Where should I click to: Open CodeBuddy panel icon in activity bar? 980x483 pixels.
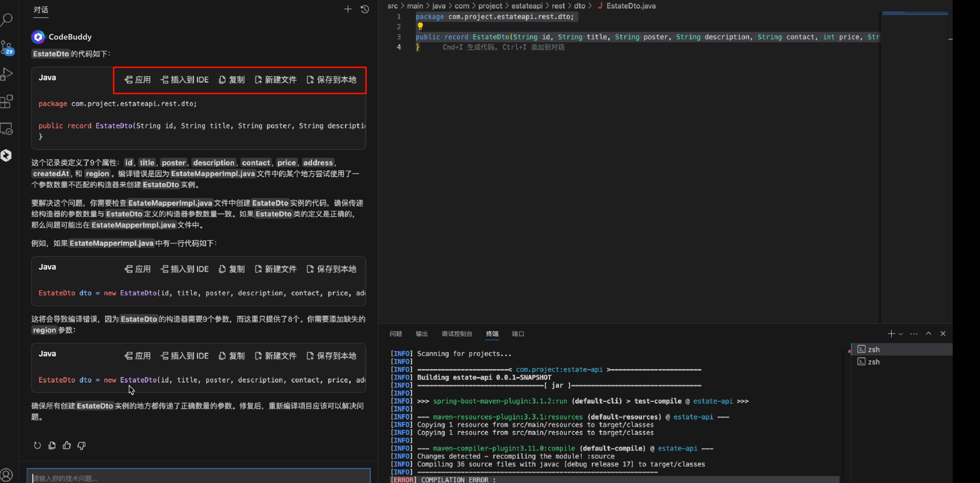tap(6, 155)
